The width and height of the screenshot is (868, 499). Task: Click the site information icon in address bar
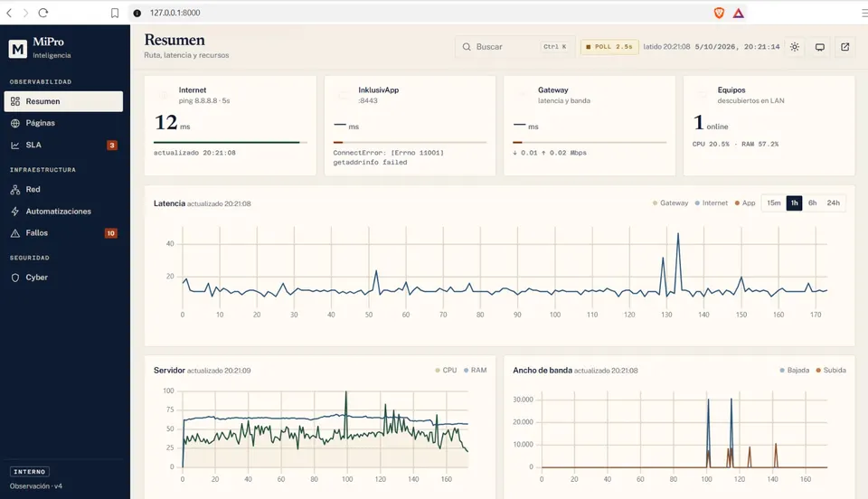pyautogui.click(x=137, y=13)
